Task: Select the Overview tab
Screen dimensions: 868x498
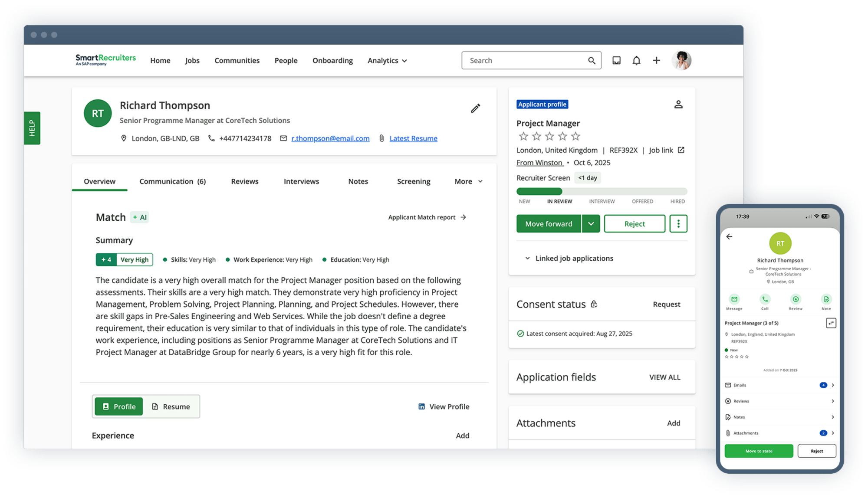Action: click(x=99, y=181)
